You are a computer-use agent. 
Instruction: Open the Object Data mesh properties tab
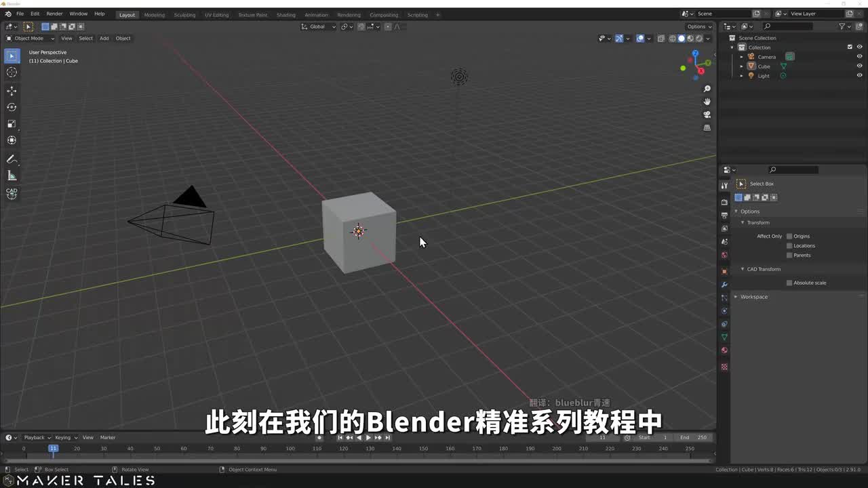[x=724, y=337]
